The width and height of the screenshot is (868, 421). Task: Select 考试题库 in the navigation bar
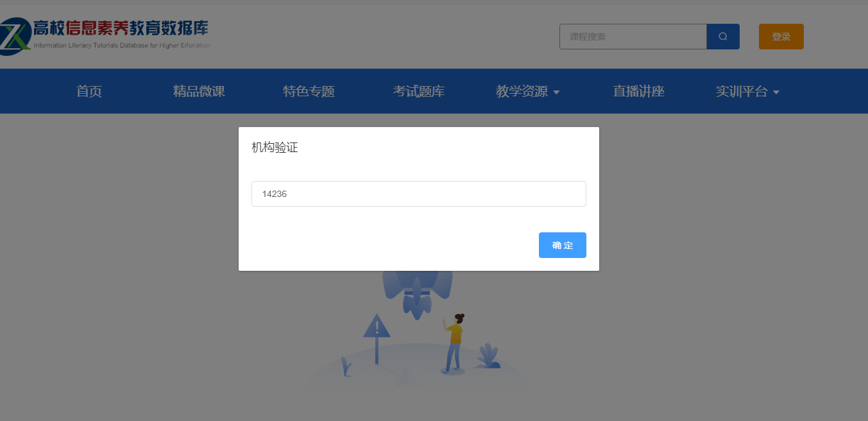click(419, 91)
